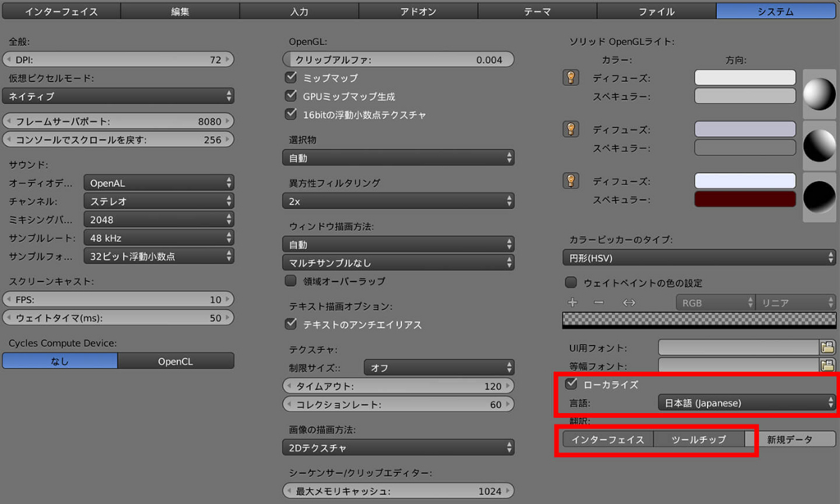Toggle GPUミップマップ生成 checkbox
Screen dimensions: 840x504
[291, 96]
